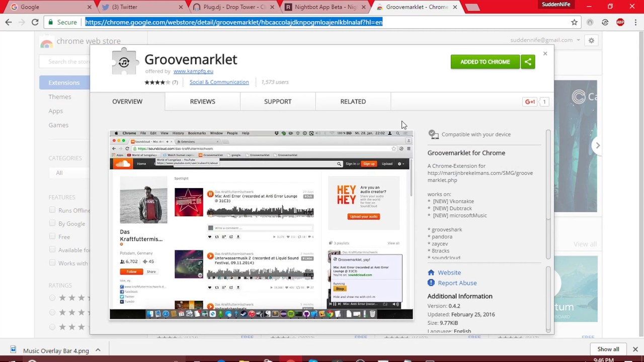Bookmark this page with the star icon
The width and height of the screenshot is (644, 362).
[574, 22]
